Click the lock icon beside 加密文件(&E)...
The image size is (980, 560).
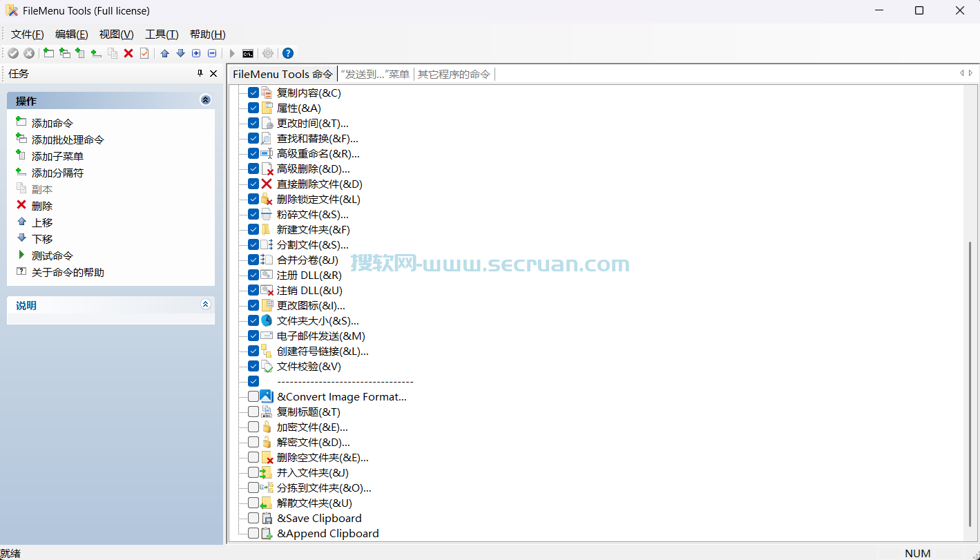267,427
